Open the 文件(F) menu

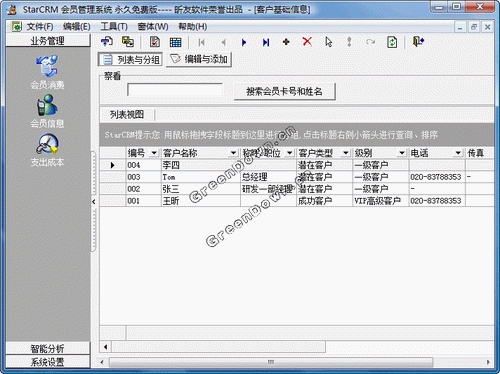coord(40,26)
